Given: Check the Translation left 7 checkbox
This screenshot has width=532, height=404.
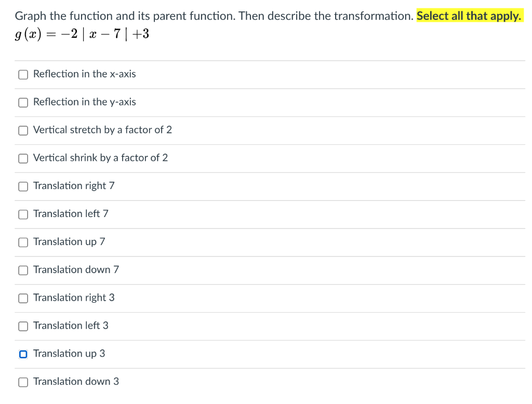Looking at the screenshot, I should [23, 214].
